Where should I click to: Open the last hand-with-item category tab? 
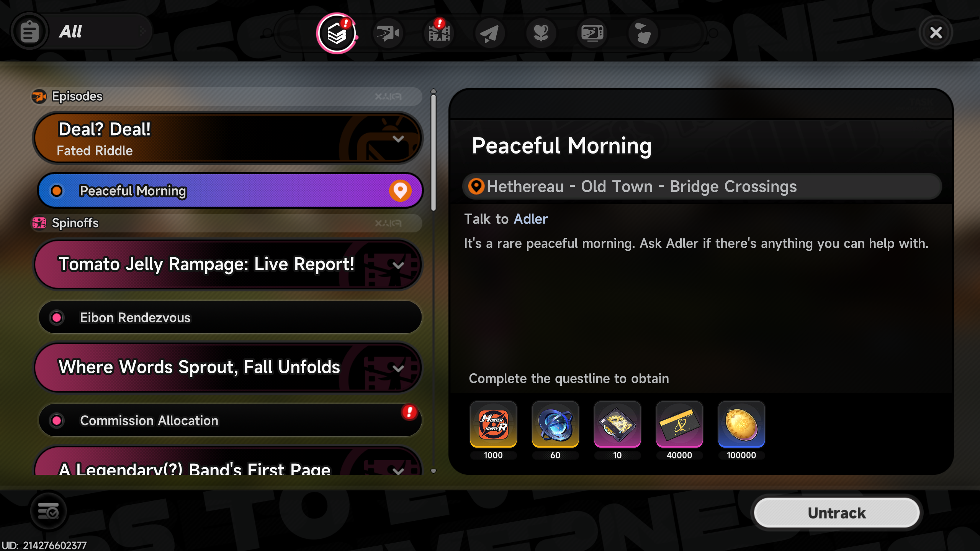643,33
